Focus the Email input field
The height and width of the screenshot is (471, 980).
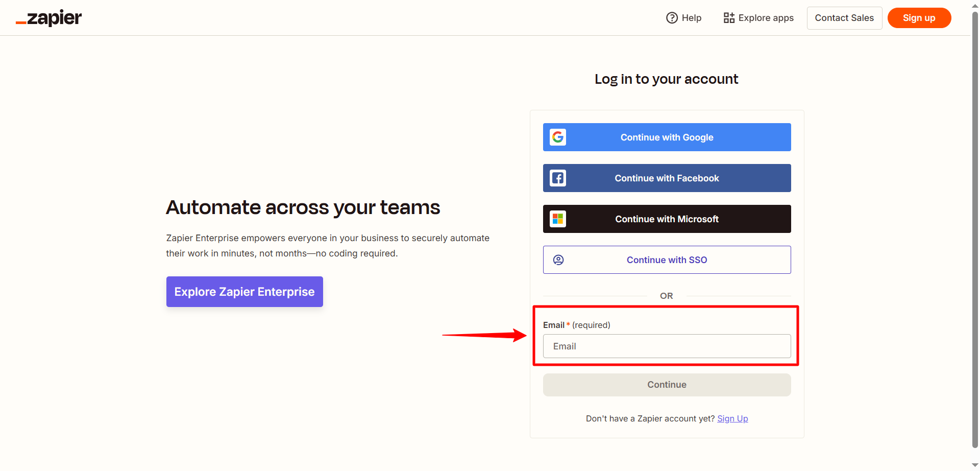pos(667,346)
